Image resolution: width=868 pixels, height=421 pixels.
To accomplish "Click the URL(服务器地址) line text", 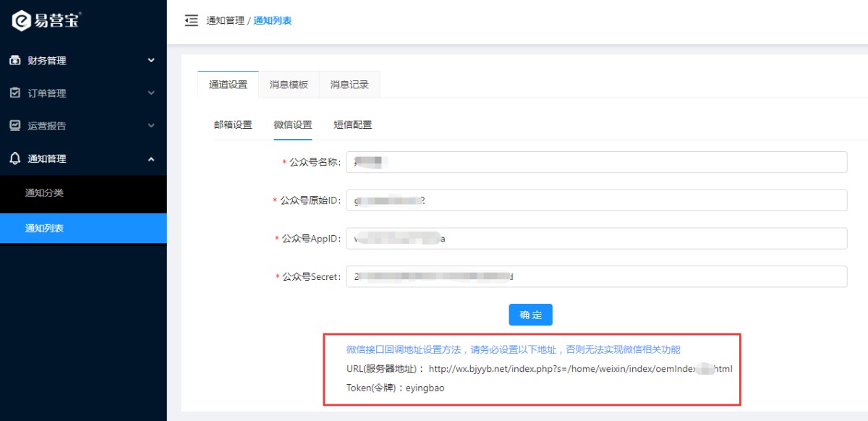I will pyautogui.click(x=540, y=369).
